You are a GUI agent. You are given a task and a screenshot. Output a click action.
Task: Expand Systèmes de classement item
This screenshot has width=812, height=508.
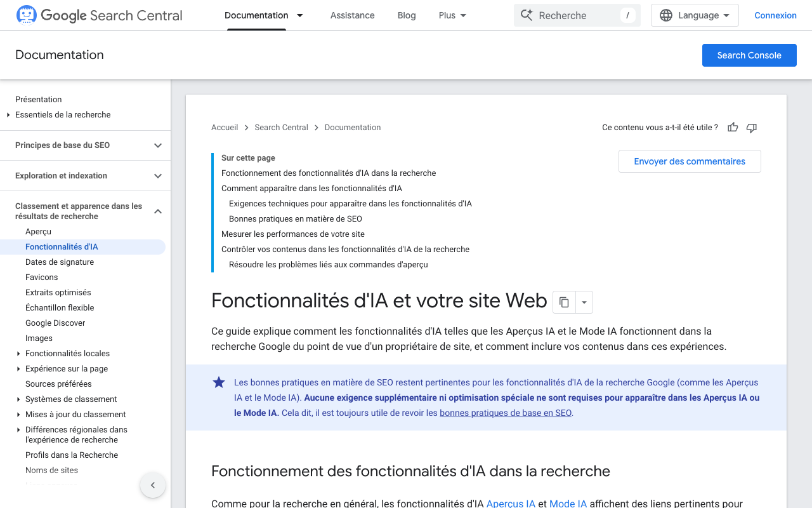pos(18,399)
